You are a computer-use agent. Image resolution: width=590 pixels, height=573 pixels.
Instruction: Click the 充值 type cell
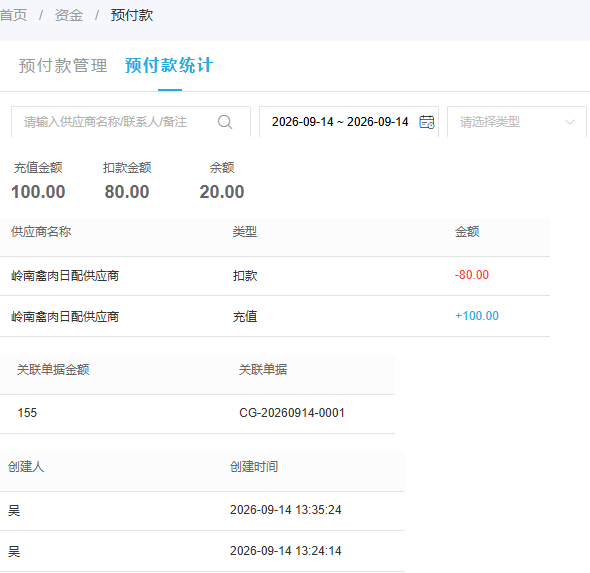(x=245, y=317)
